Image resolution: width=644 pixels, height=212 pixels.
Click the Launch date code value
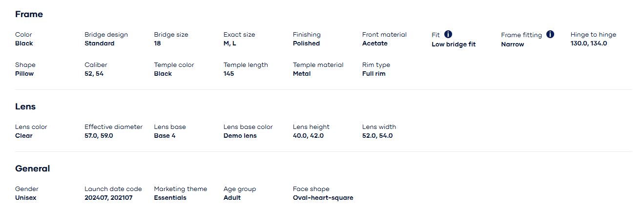coord(108,198)
